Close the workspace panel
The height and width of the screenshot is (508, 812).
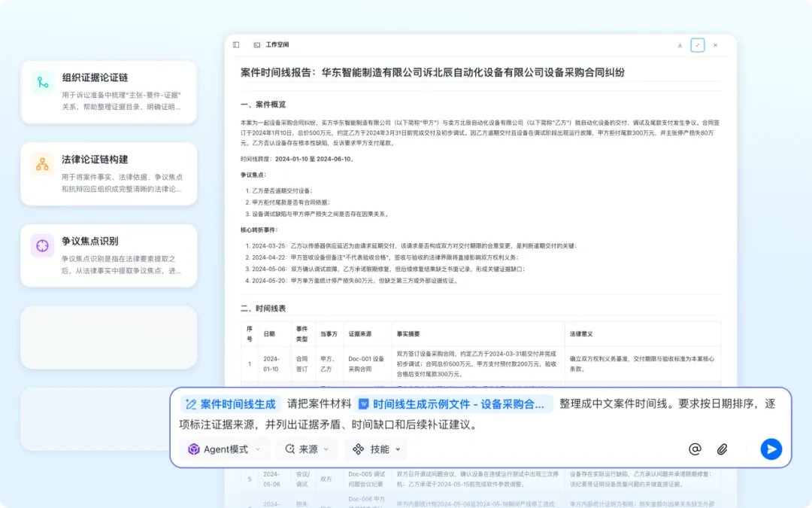point(716,45)
